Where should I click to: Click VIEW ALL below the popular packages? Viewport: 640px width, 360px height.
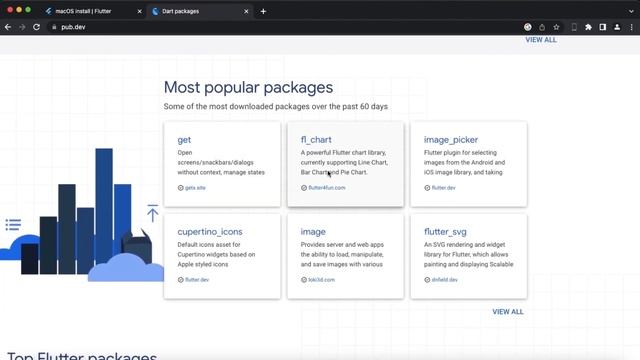click(x=507, y=312)
